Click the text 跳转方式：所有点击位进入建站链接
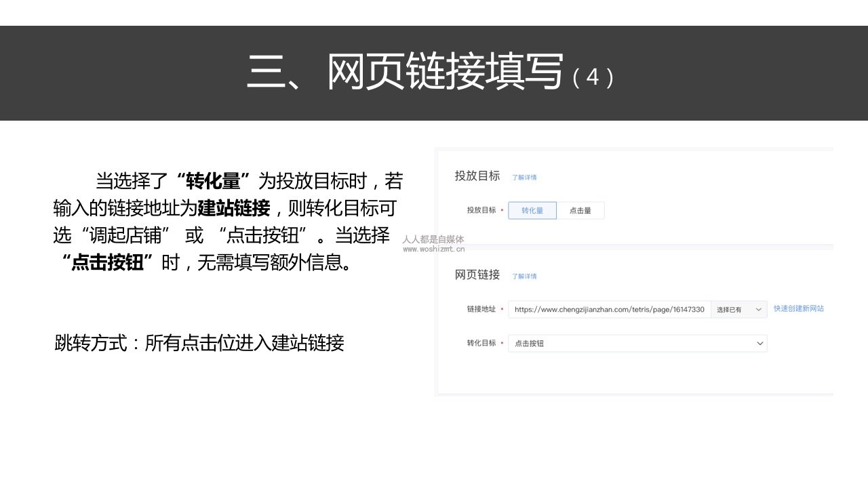This screenshot has height=488, width=868. 199,343
